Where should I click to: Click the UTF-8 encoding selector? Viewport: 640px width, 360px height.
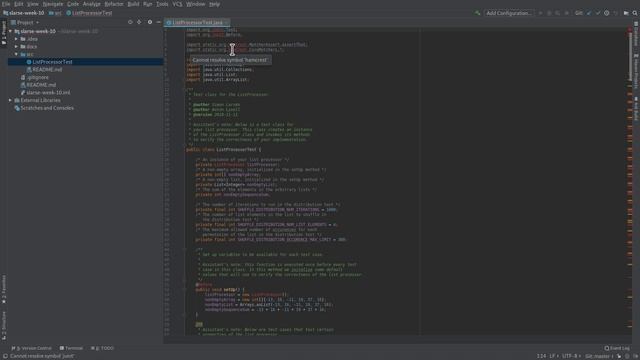point(571,356)
